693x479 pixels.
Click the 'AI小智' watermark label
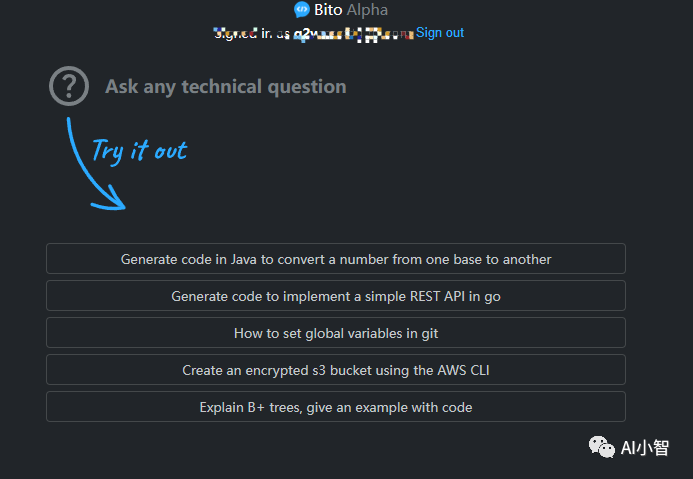(645, 448)
